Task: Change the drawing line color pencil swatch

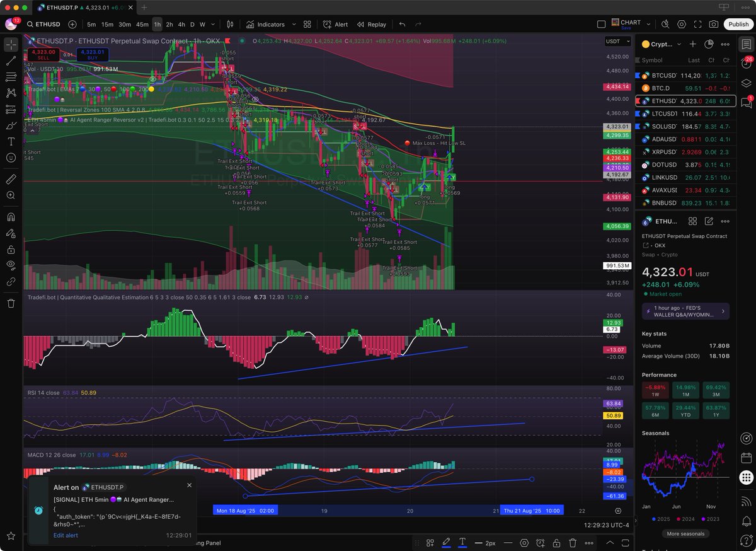Action: (x=446, y=542)
